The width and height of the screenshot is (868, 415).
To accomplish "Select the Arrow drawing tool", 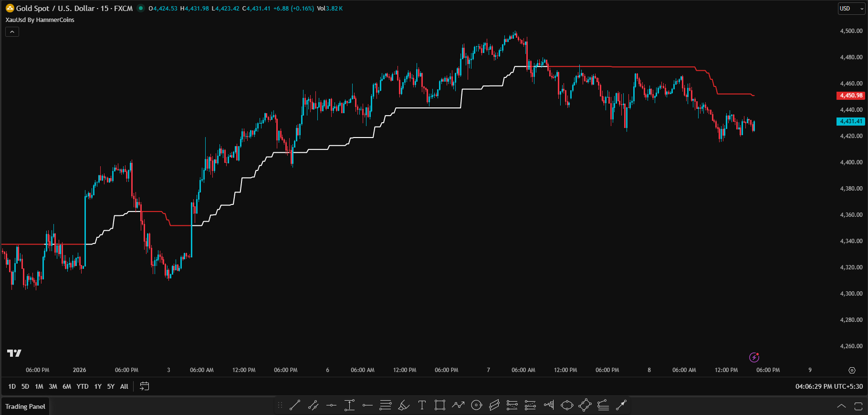I will (621, 405).
